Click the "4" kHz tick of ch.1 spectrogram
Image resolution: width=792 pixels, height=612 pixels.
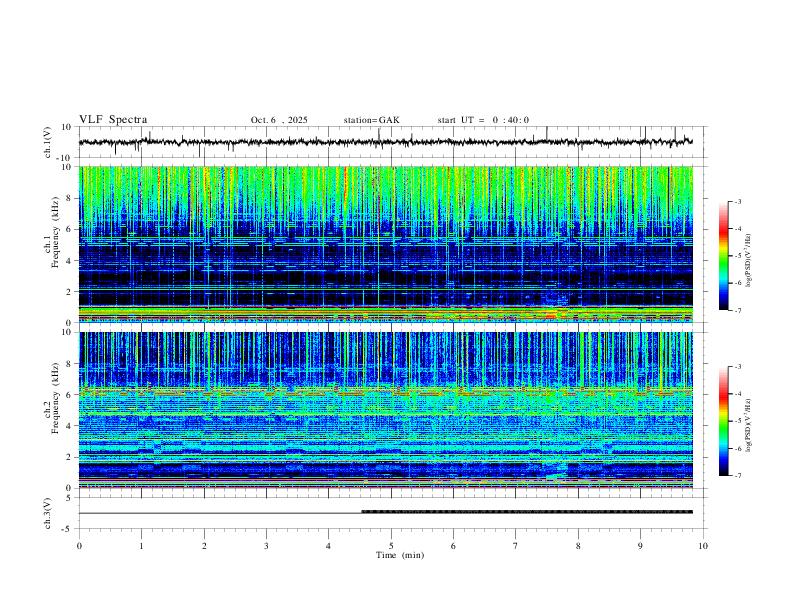pyautogui.click(x=70, y=261)
